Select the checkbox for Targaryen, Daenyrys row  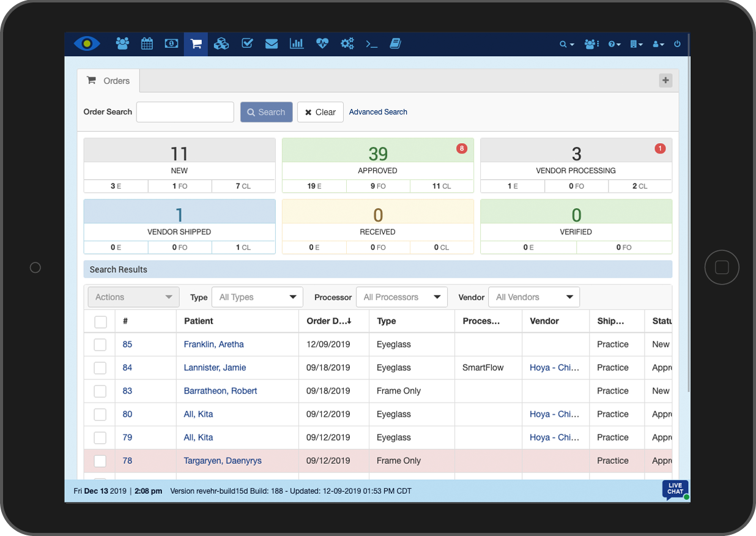pos(100,461)
